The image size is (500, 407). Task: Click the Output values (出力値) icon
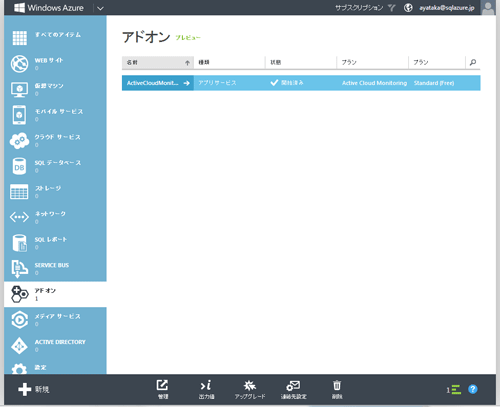point(206,385)
